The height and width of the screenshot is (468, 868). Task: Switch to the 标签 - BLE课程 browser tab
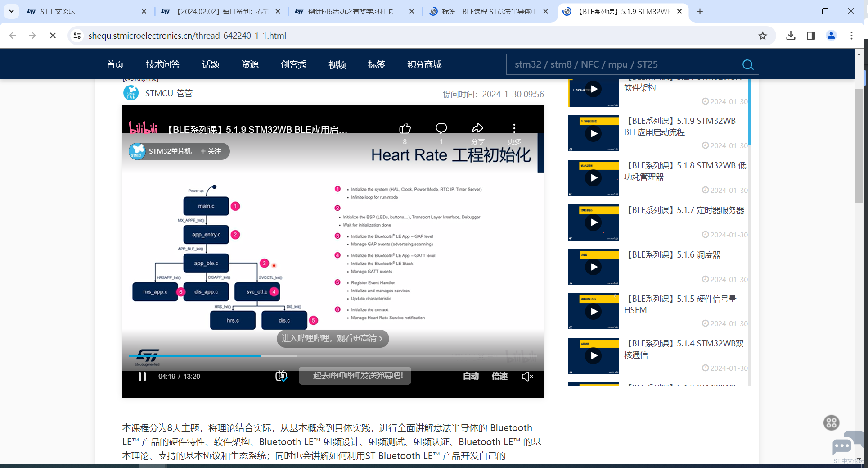point(488,11)
